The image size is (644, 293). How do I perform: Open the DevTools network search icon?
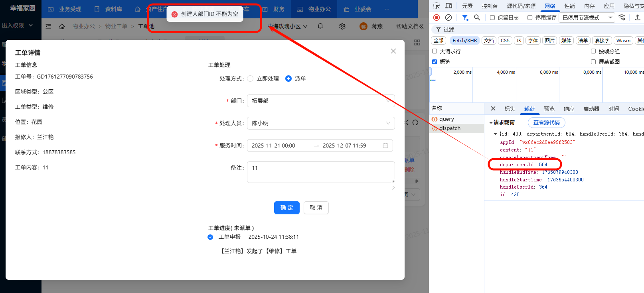click(x=477, y=18)
